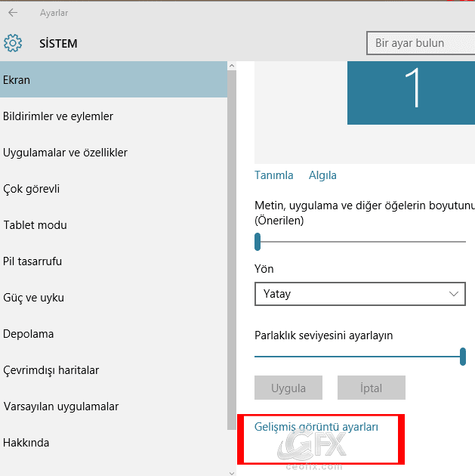
Task: Focus the 'Bir ayar bulun' search box
Action: coord(421,43)
